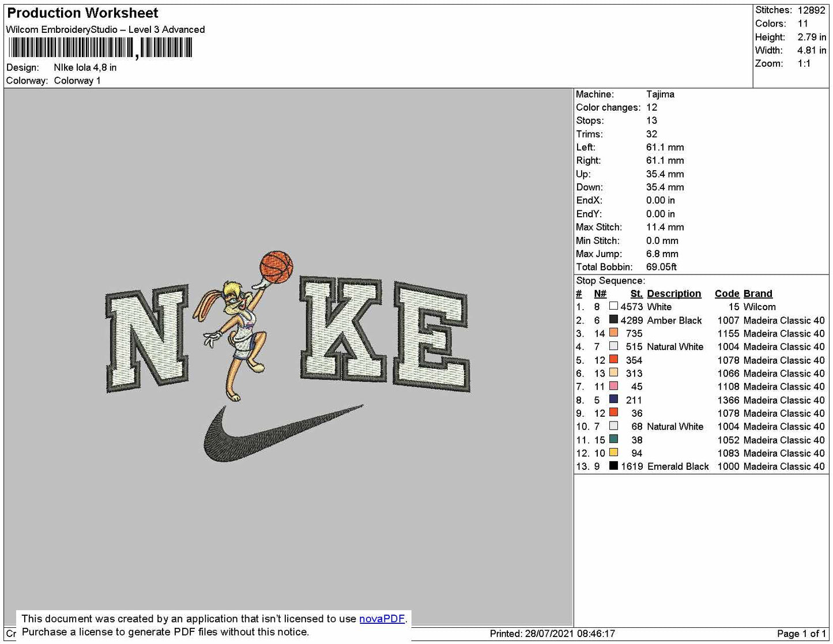Open the novaPDF link
833x644 pixels.
pyautogui.click(x=382, y=619)
